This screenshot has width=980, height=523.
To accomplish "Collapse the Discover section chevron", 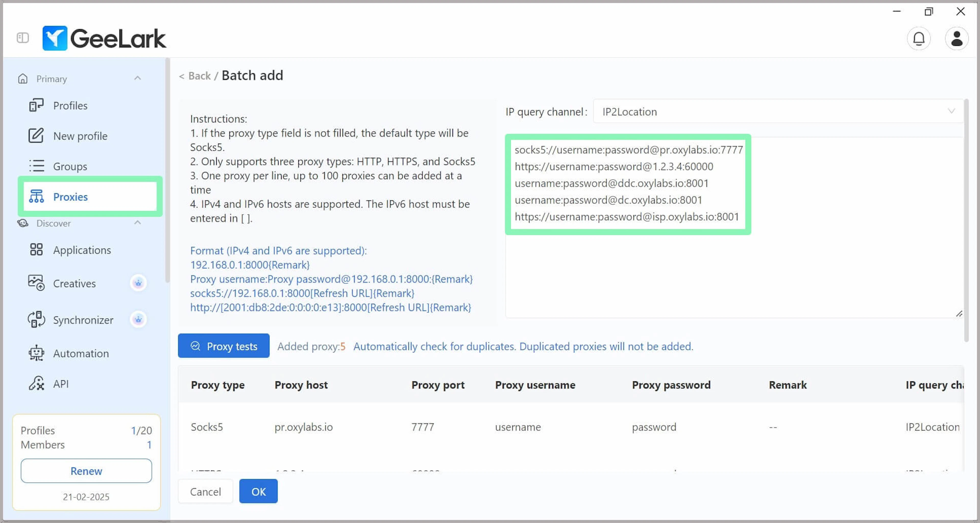I will [138, 222].
